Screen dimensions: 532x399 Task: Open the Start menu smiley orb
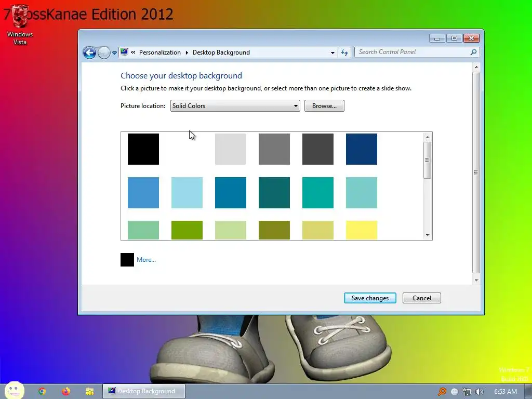[x=14, y=390]
